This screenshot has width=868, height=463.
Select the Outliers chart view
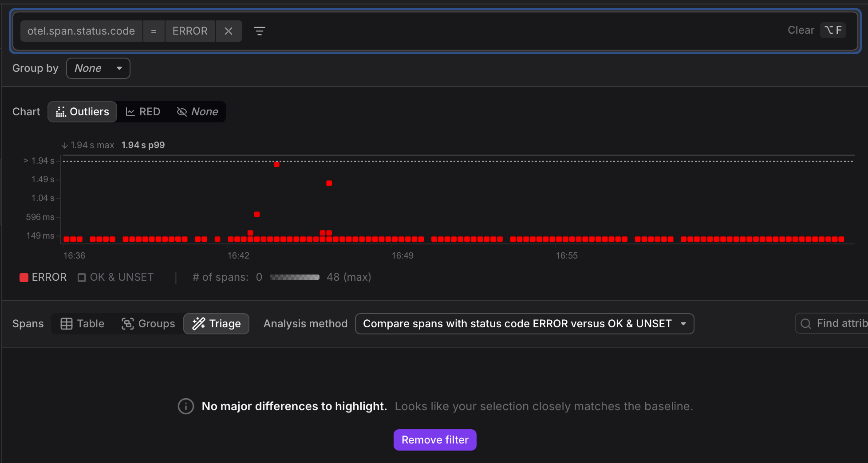pyautogui.click(x=83, y=112)
